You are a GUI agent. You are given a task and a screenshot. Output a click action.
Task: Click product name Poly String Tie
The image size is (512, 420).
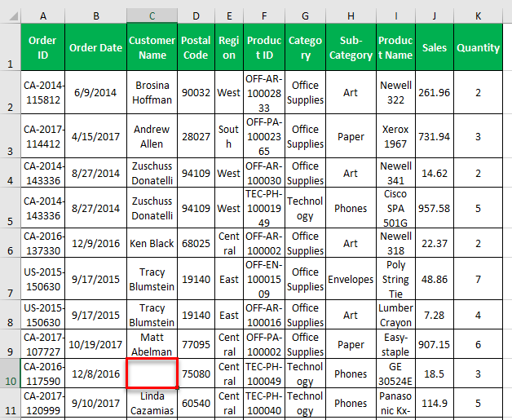coord(395,278)
